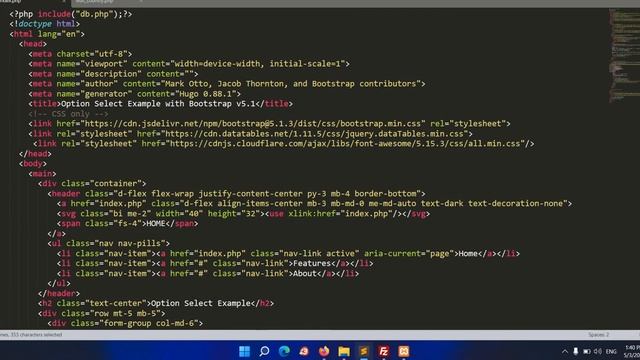Click the opening body tag
The height and width of the screenshot is (360, 640).
click(x=33, y=164)
